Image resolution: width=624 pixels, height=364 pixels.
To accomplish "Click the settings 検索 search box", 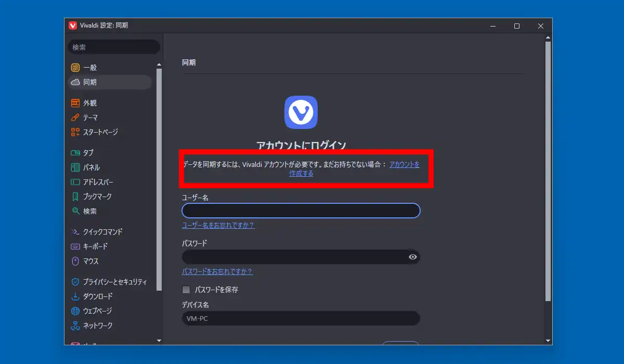I will (114, 47).
